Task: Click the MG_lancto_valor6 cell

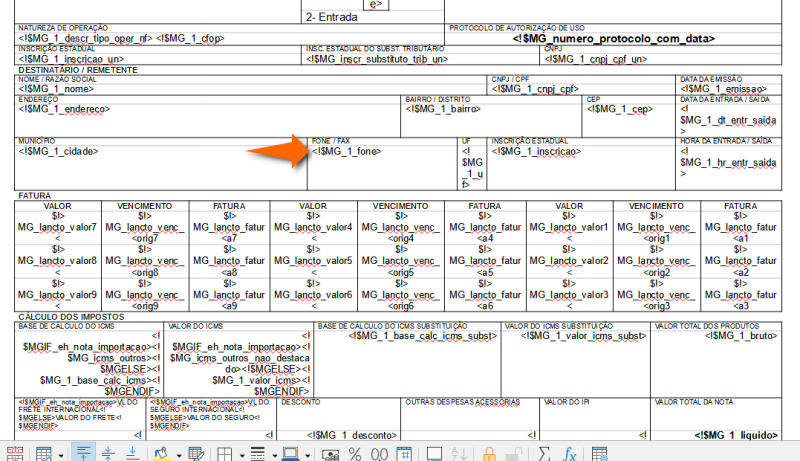Action: pos(313,295)
